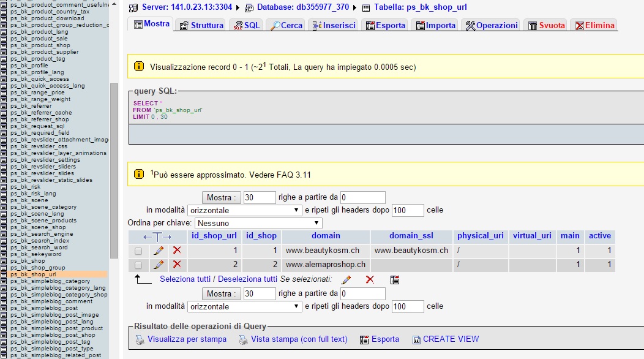
Task: Click the yellow info icon in record notice
Action: (139, 66)
